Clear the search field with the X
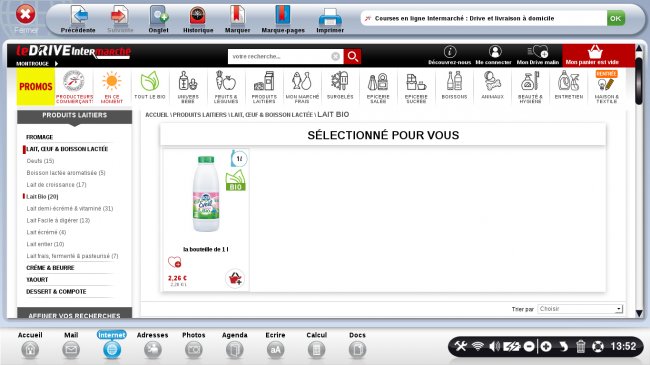 pos(335,56)
